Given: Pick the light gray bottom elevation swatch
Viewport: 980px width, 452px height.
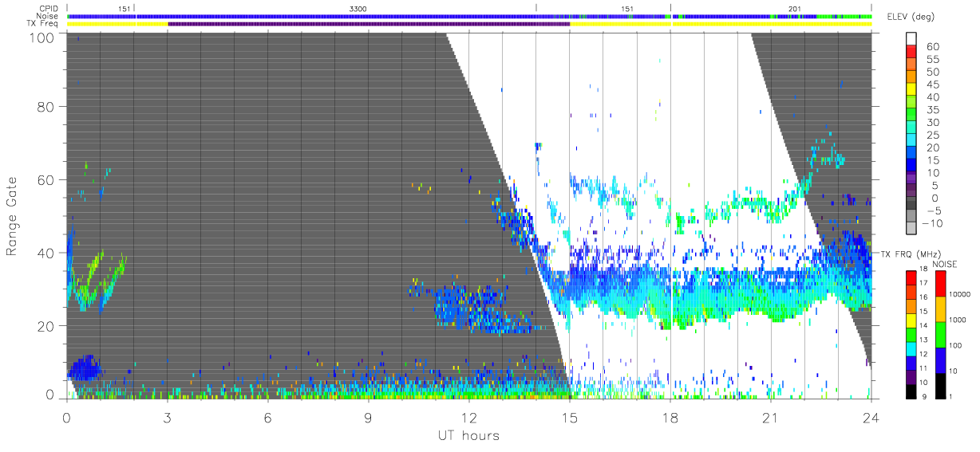Looking at the screenshot, I should click(x=911, y=230).
